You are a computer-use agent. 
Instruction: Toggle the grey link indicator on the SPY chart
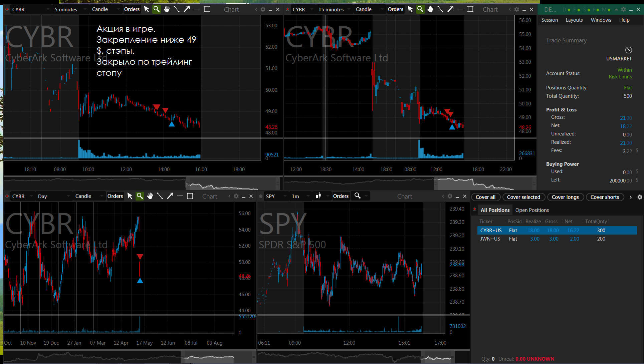[261, 196]
